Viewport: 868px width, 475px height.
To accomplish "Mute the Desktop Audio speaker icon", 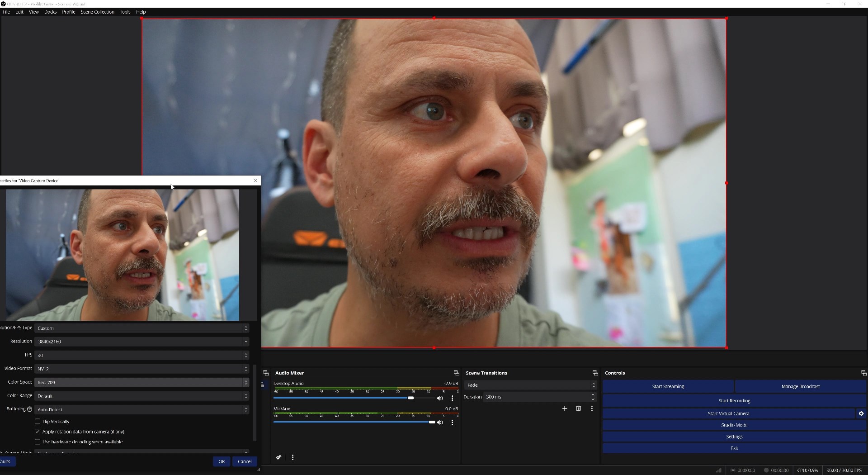I will 439,399.
